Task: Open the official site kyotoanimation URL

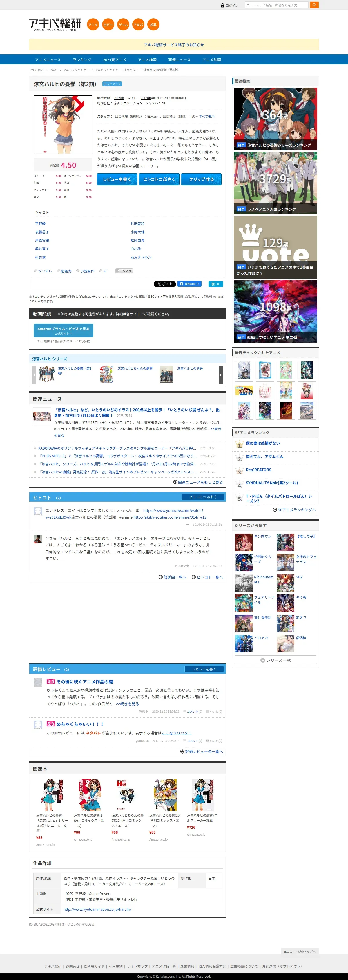Action: [97, 909]
